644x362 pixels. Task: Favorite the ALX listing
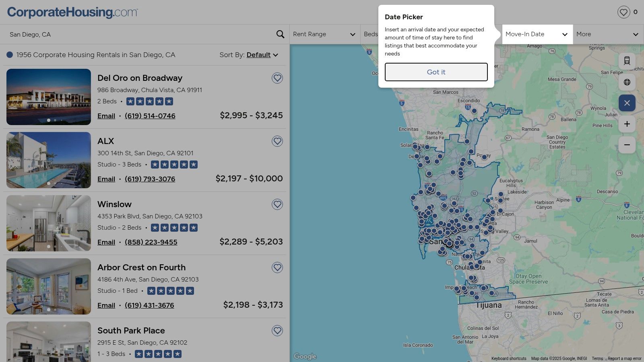[277, 141]
